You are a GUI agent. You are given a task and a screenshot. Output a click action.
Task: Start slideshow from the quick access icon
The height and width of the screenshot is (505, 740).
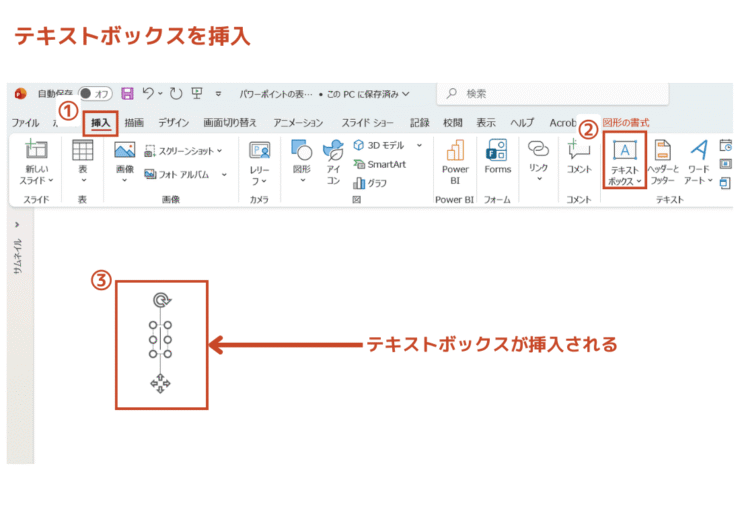[197, 93]
